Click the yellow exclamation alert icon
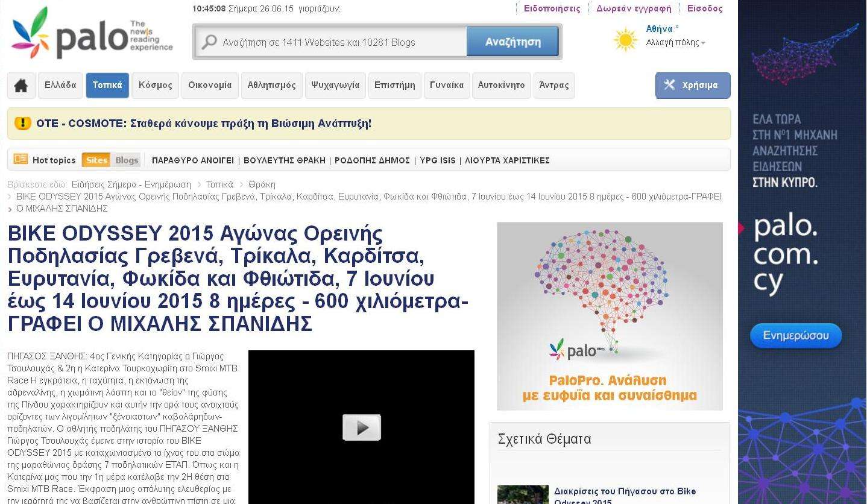Image resolution: width=867 pixels, height=504 pixels. 22,124
